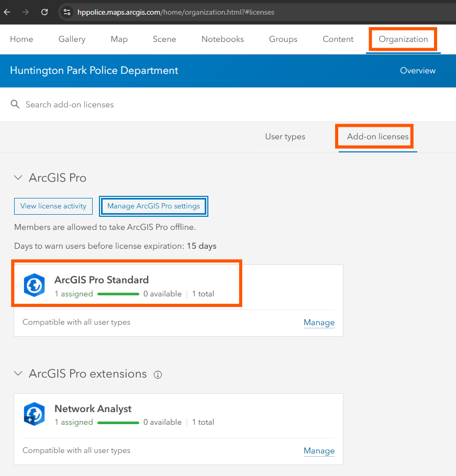This screenshot has width=456, height=476.
Task: Reload the page with the refresh icon
Action: tap(45, 12)
